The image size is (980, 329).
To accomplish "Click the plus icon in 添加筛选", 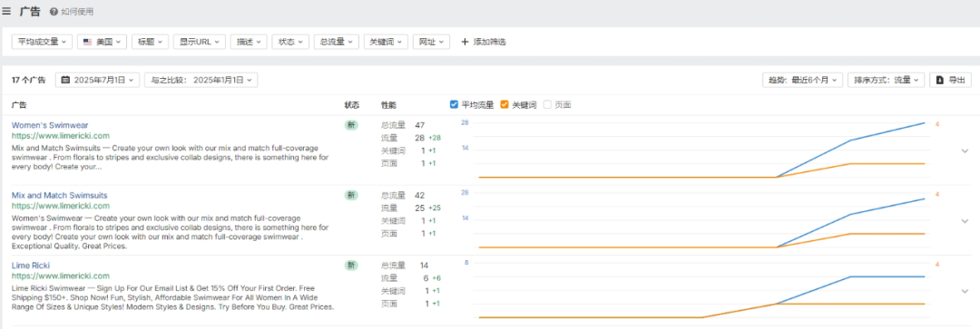I will [x=465, y=42].
